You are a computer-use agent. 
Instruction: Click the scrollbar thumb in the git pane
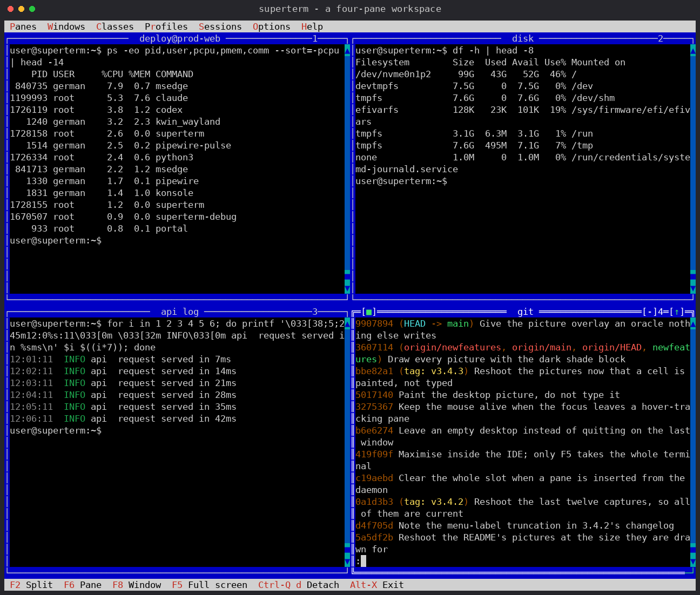click(x=693, y=549)
